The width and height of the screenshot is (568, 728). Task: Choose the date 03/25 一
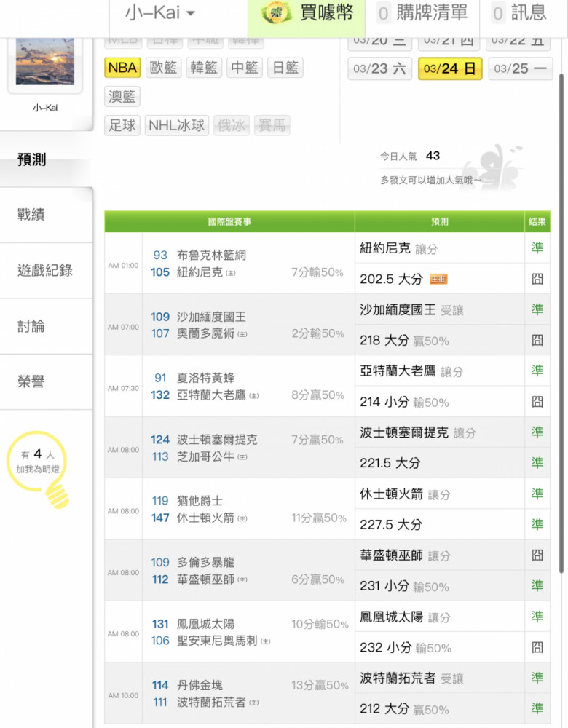pyautogui.click(x=521, y=68)
